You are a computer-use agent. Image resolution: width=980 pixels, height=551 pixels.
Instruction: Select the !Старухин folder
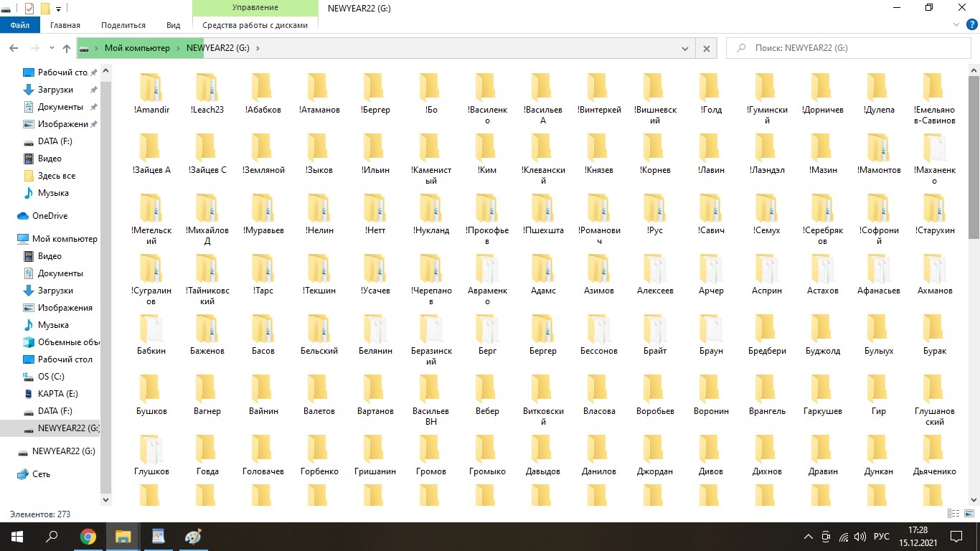click(x=935, y=214)
